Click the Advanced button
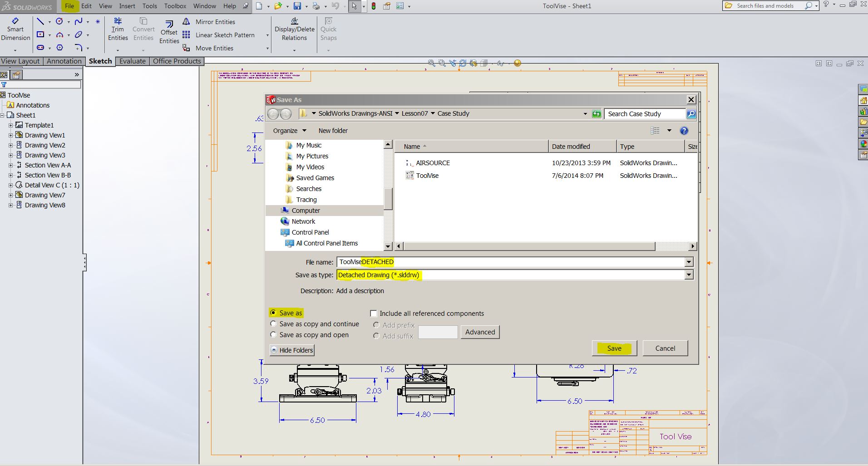This screenshot has width=868, height=466. pyautogui.click(x=480, y=332)
